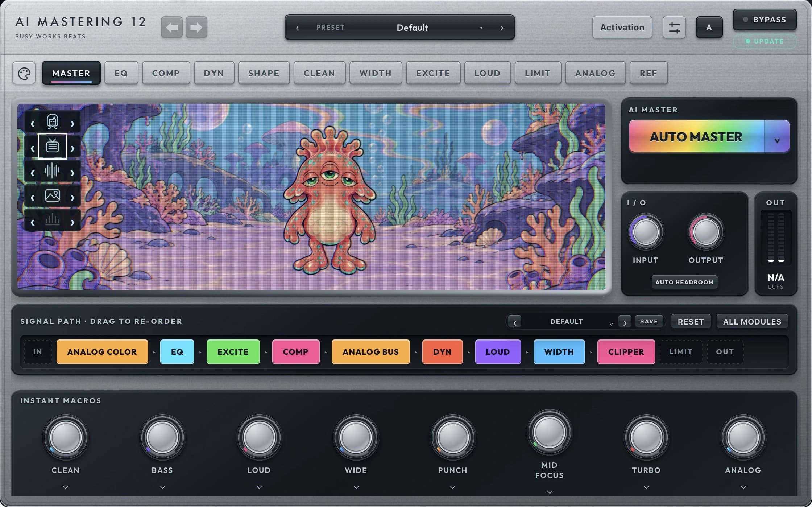
Task: Open the Auto Master dropdown arrow
Action: pyautogui.click(x=777, y=136)
